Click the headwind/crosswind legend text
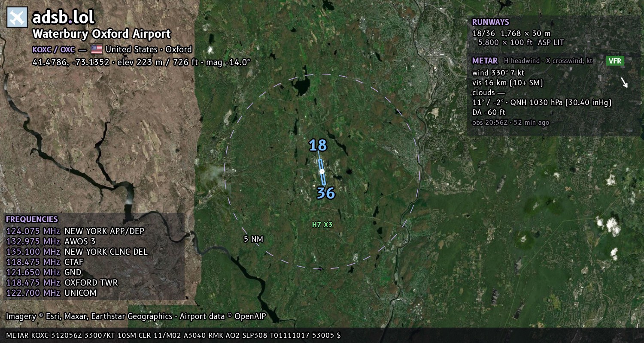Screen dimensions: 644x343 coord(548,61)
